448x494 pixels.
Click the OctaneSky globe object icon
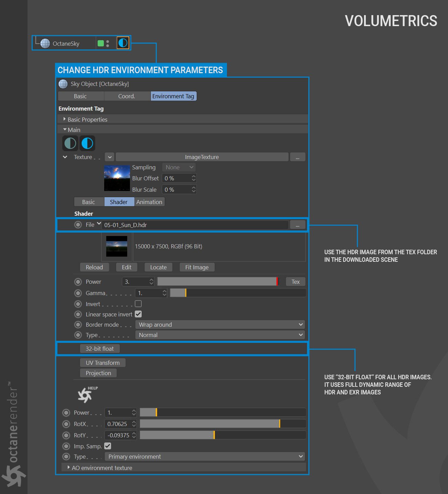coord(45,44)
